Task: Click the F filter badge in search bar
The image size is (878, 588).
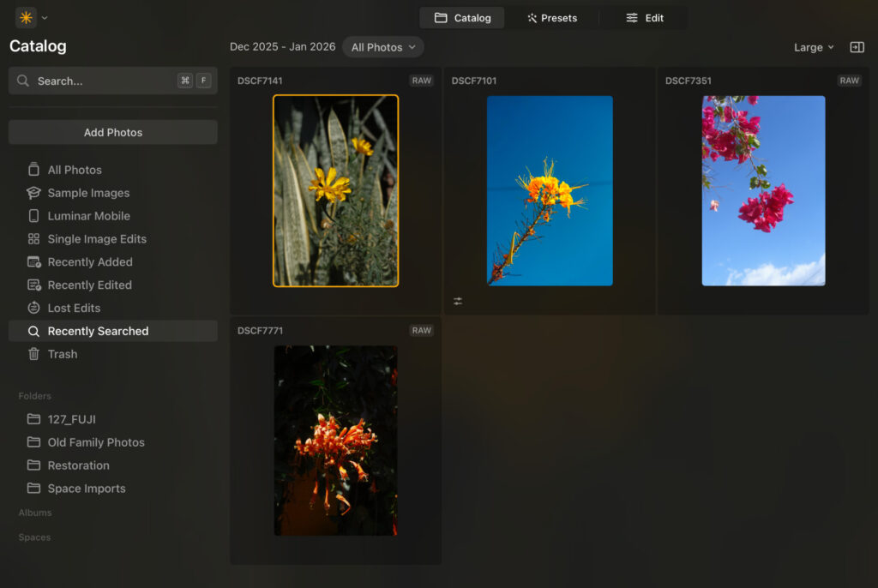Action: (203, 80)
